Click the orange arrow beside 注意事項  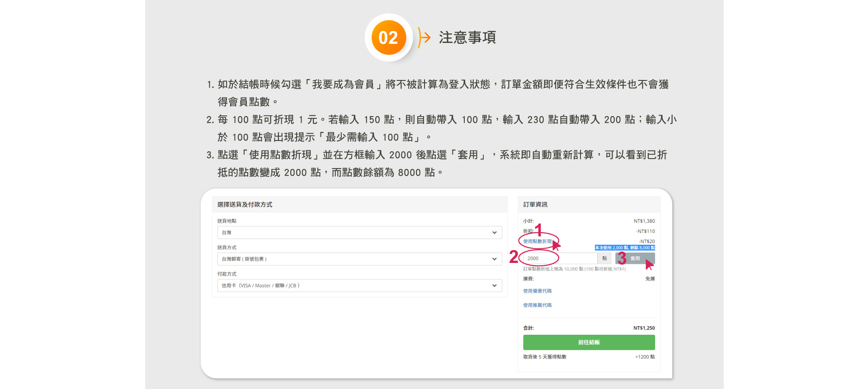click(x=424, y=37)
